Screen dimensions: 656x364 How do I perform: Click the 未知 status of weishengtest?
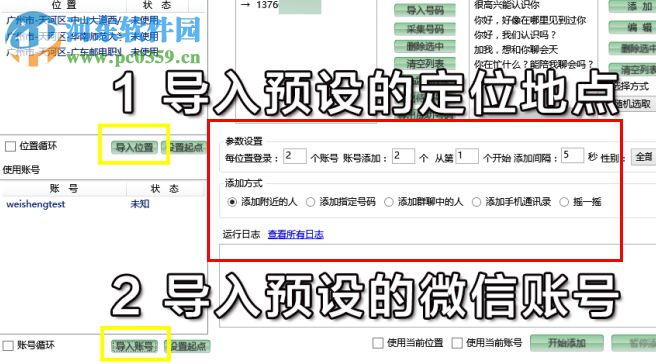(x=140, y=204)
